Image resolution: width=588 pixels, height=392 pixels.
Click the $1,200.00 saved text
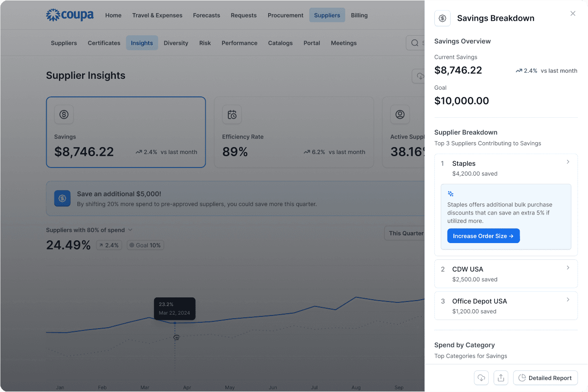(x=475, y=311)
